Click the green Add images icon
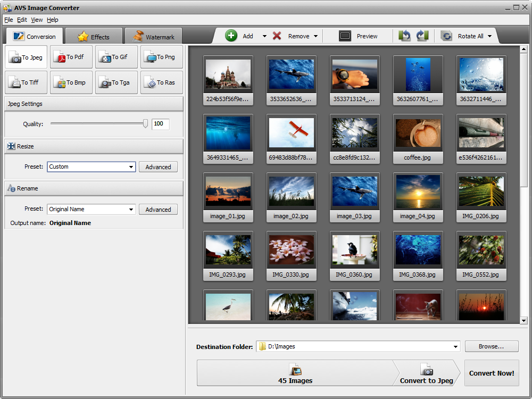532x399 pixels. click(231, 36)
